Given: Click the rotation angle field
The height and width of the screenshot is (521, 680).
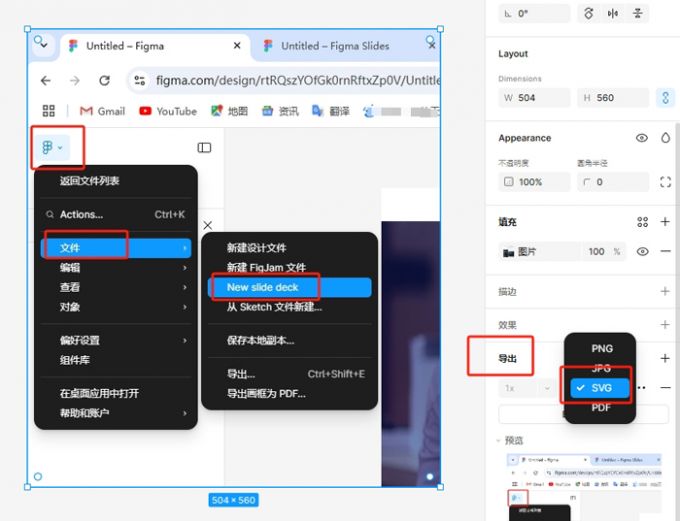Looking at the screenshot, I should pyautogui.click(x=534, y=13).
